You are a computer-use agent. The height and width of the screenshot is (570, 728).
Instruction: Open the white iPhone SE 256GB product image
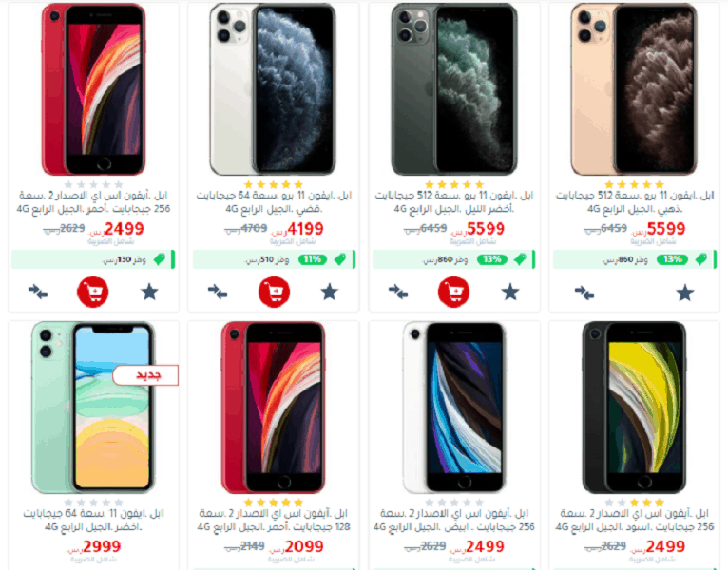453,408
